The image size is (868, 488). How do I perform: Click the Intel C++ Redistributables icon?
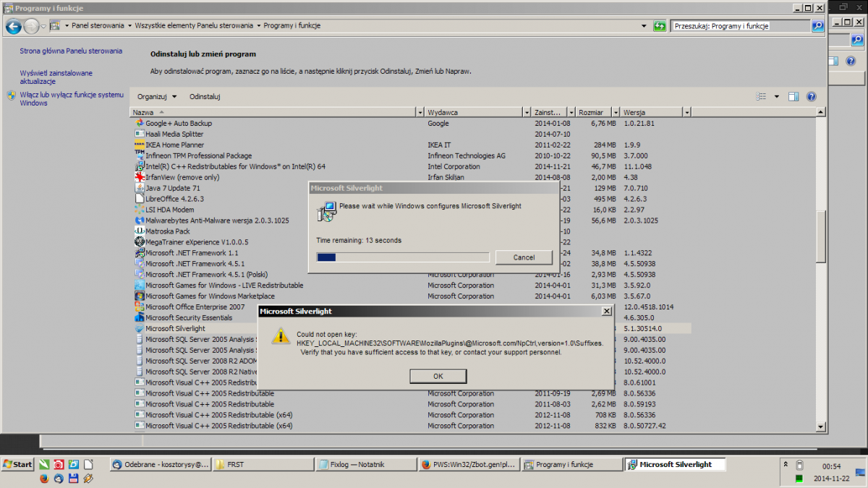[x=140, y=166]
